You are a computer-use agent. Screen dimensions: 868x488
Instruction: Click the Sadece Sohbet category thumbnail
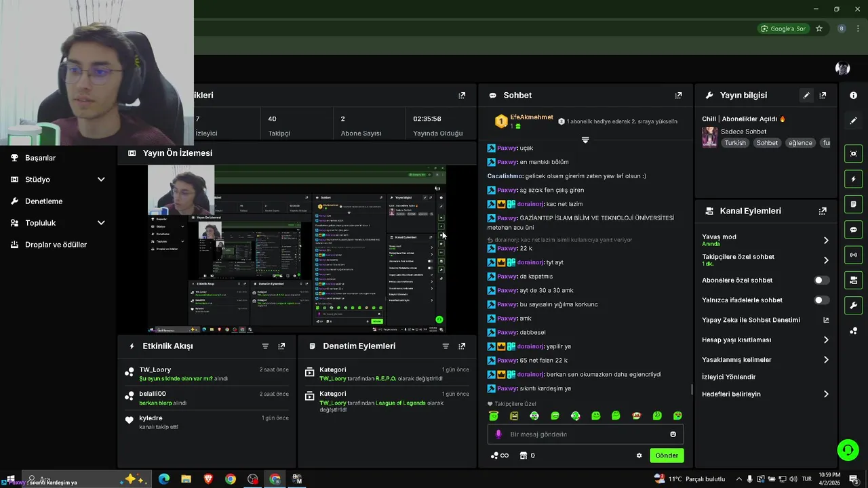click(709, 137)
